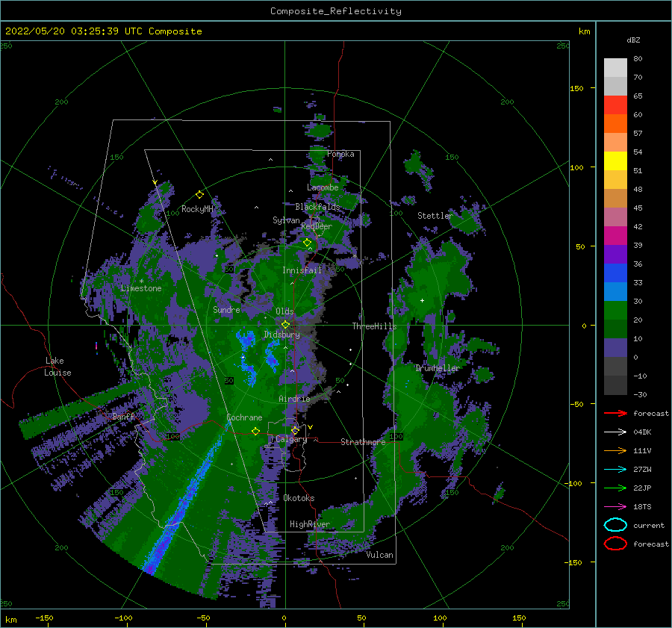Click the red forecast oval icon
The image size is (672, 628).
click(615, 544)
